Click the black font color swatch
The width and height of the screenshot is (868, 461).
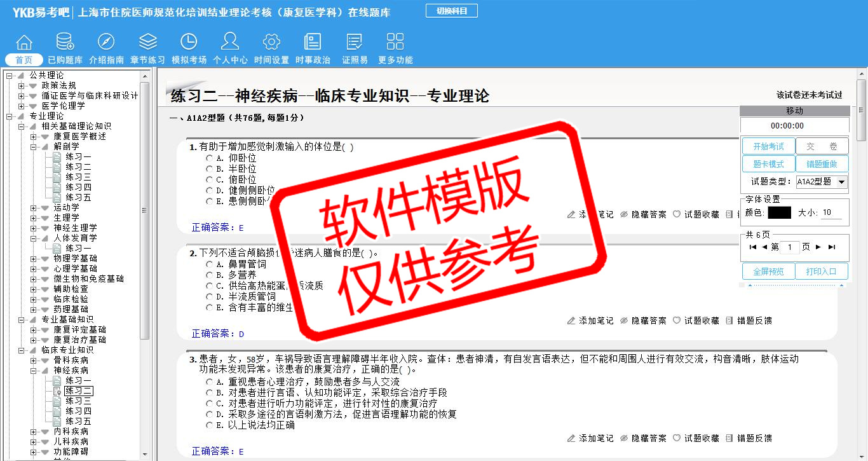779,213
